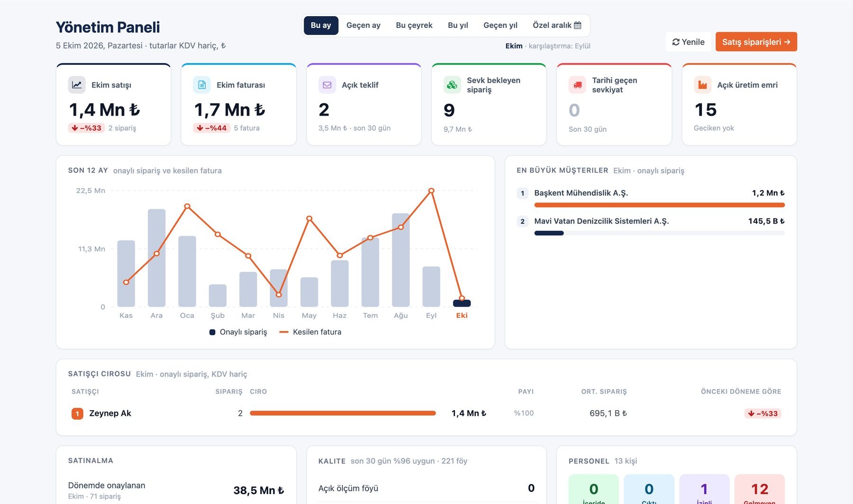Screen dimensions: 853x504
Task: Open the Ekim satışı 1,4 Mn card
Action: click(x=113, y=104)
